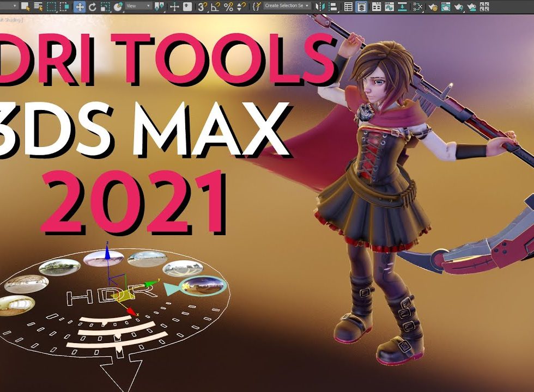Click the Select and Place tool

click(x=118, y=7)
